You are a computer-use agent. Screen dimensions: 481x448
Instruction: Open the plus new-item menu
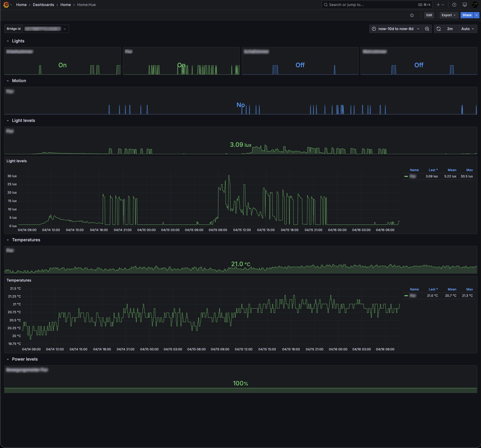click(x=440, y=5)
